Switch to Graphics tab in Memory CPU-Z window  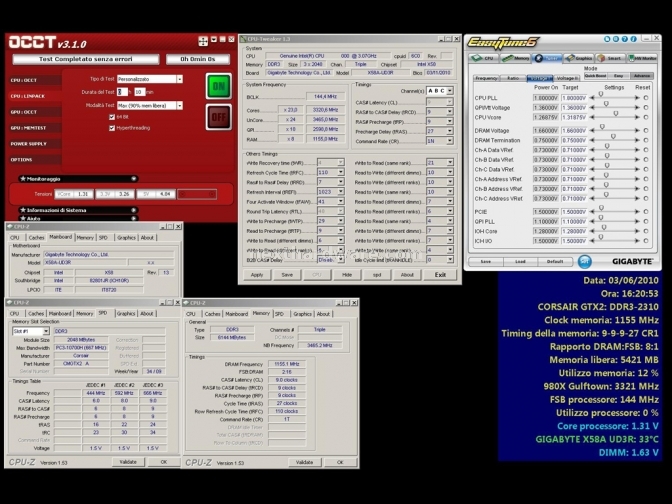tap(303, 314)
